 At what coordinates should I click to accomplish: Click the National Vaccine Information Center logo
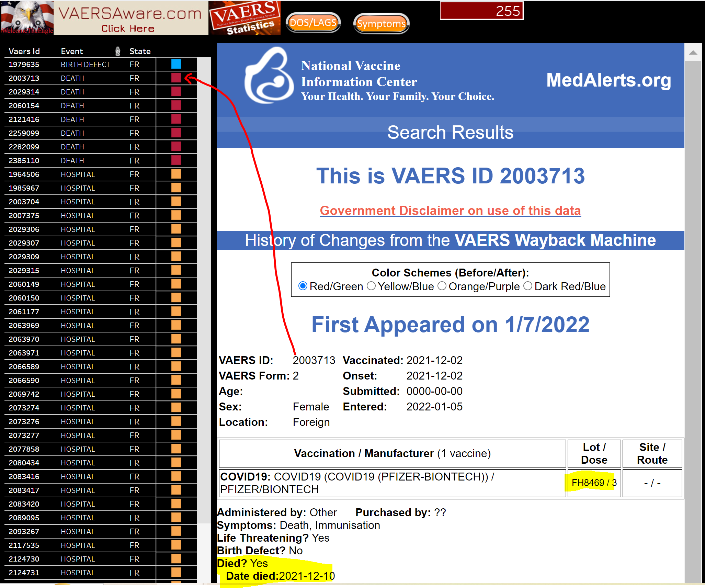coord(269,75)
